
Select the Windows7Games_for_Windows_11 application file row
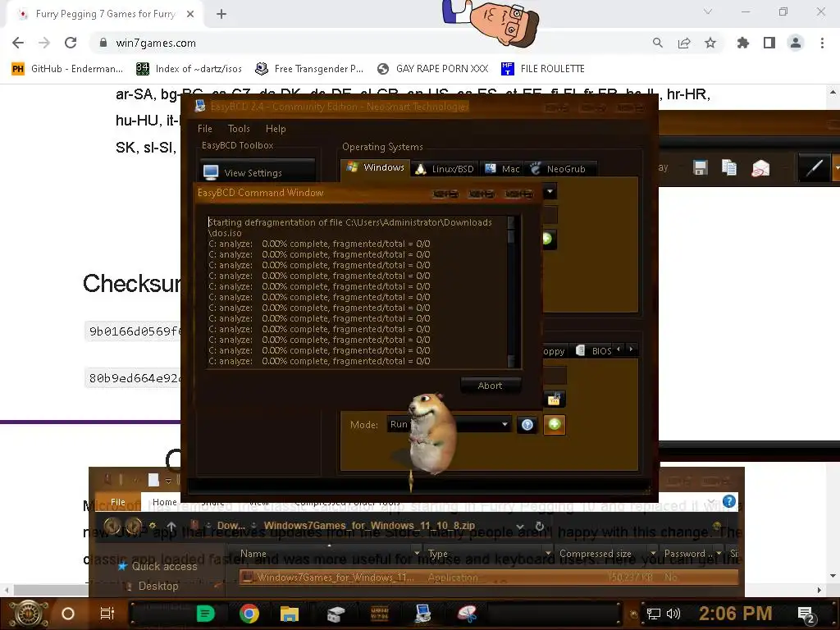click(x=488, y=577)
